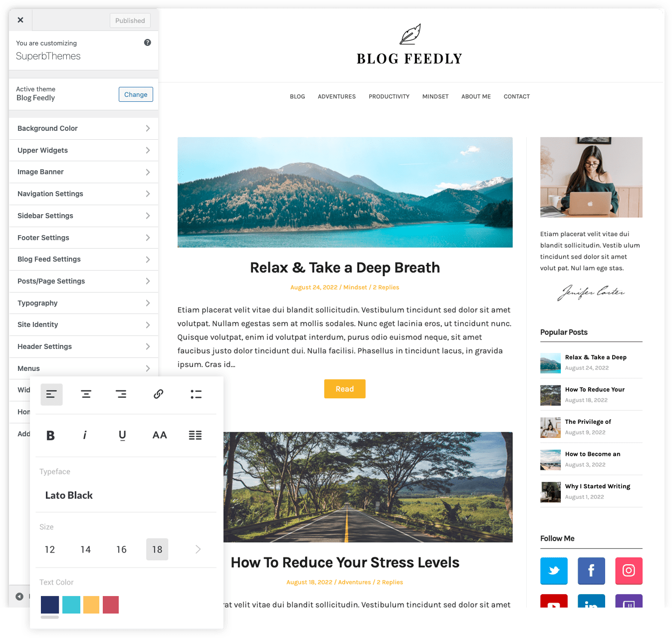Expand the Typography section
The width and height of the screenshot is (672, 638).
84,303
